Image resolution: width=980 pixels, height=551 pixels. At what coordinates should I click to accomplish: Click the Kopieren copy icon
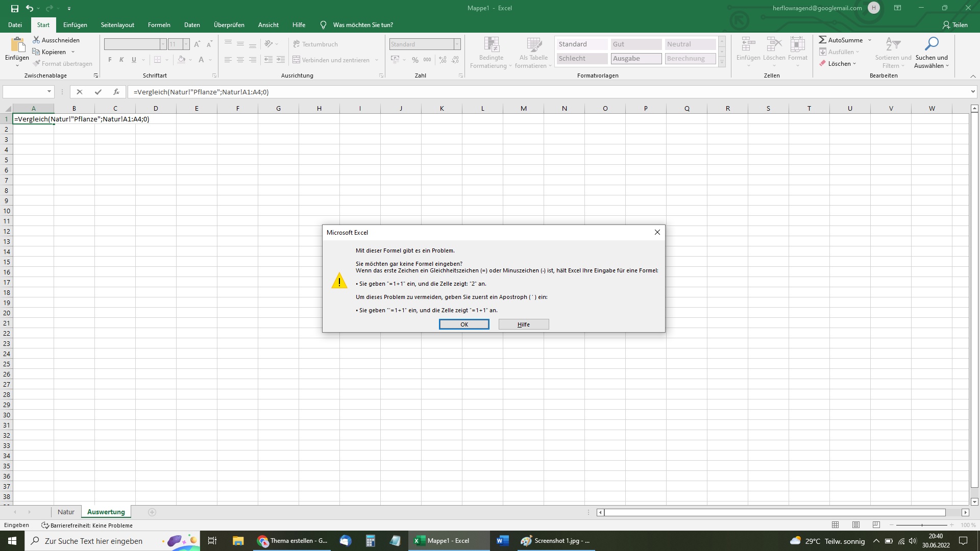36,52
